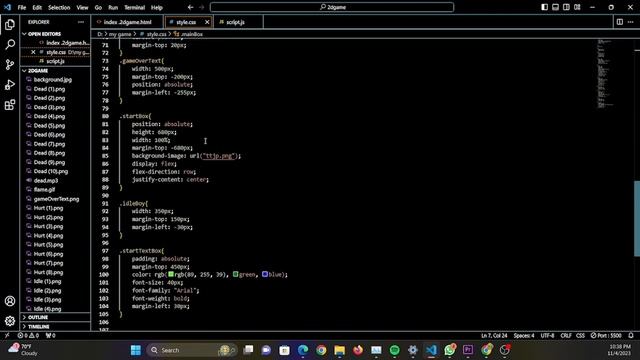Close style.css in Open Editors
This screenshot has height=360, width=640.
point(33,52)
